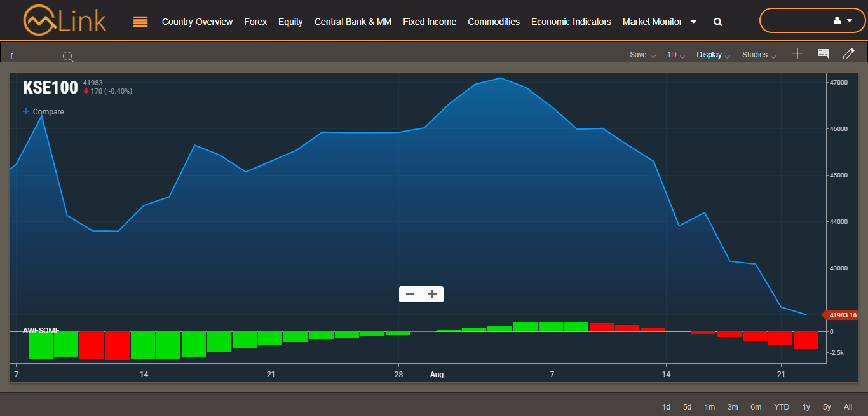Click the AWESOME study label

41,331
